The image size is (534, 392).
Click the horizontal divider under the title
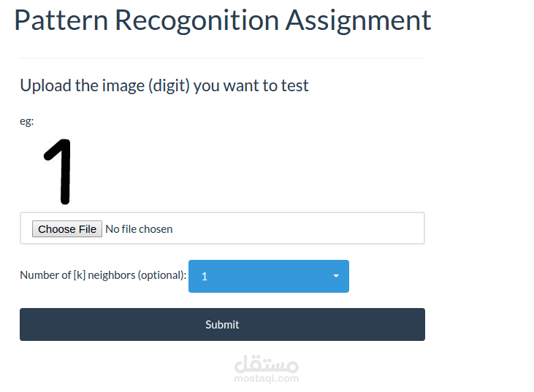tap(222, 58)
